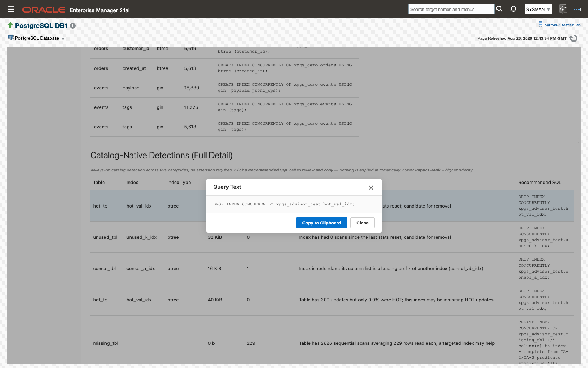Screen dimensions: 588x368
Task: Open Recommended SQL in highlighted hot_tbl row
Action: 543,206
